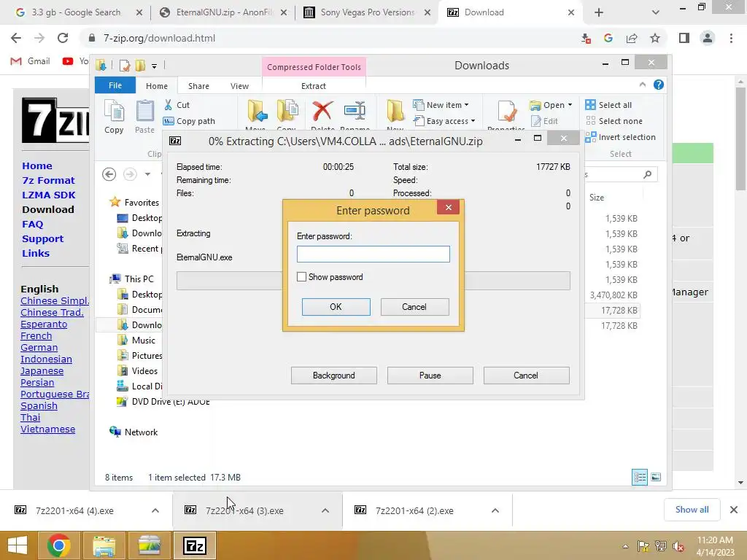The image size is (747, 560).
Task: Open the FAQ link on 7-zip site
Action: click(x=32, y=225)
